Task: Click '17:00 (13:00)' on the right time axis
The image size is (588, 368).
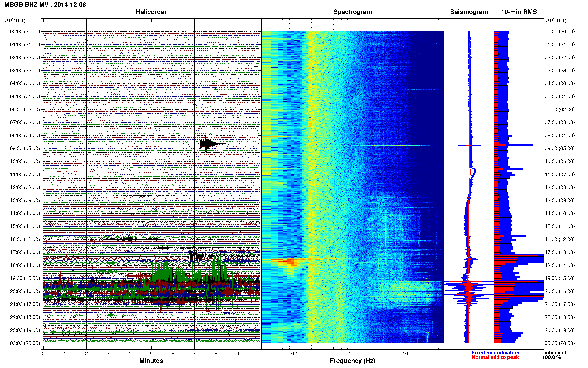Action: coord(560,252)
